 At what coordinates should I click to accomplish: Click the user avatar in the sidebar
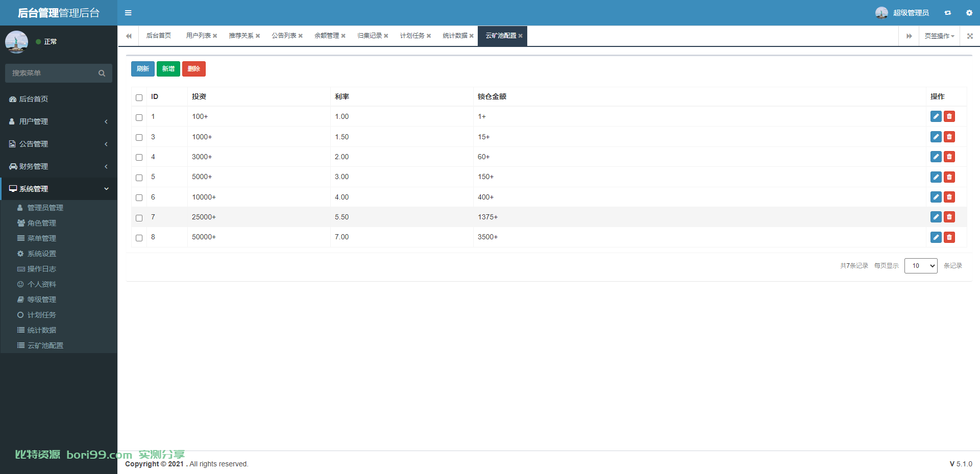click(x=16, y=42)
